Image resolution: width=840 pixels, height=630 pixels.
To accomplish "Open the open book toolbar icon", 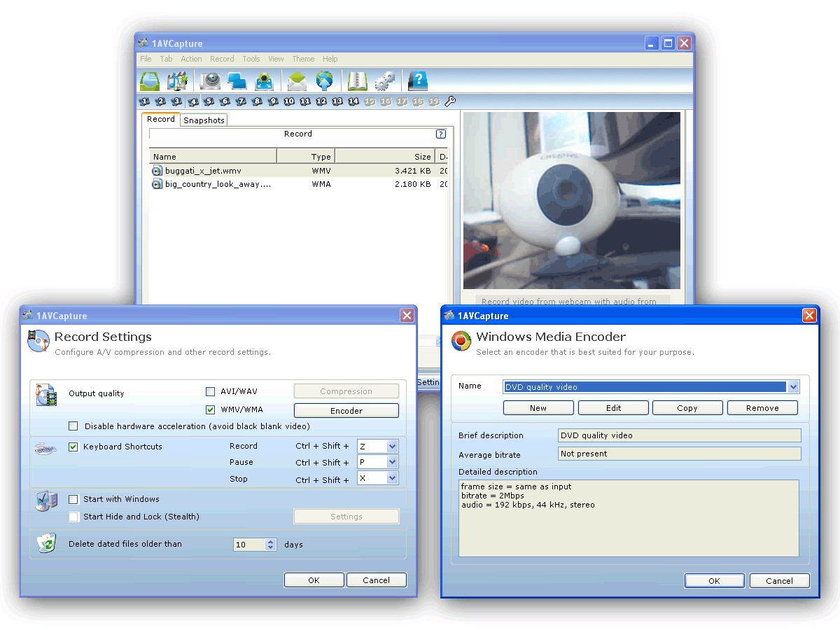I will [x=357, y=81].
